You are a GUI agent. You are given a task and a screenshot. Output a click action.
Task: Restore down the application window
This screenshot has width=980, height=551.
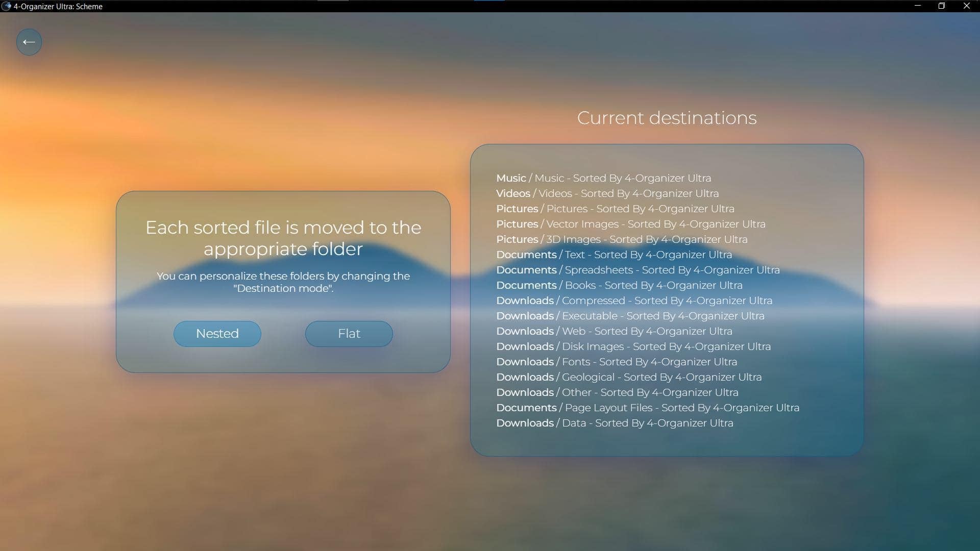[942, 6]
